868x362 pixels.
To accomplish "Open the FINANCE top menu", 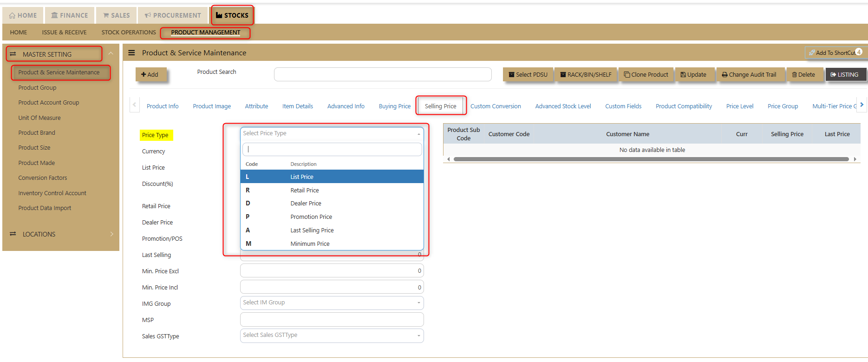I will 70,15.
